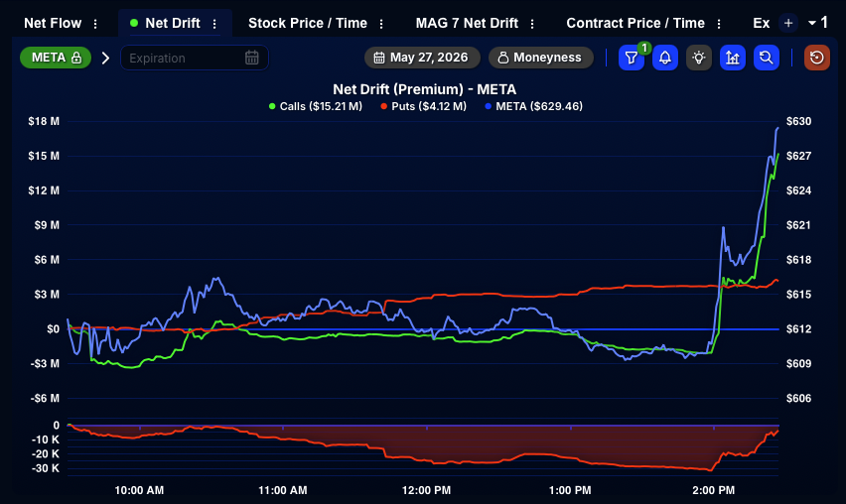Switch to Contract Price / Time tab
This screenshot has height=504, width=846.
click(x=635, y=23)
